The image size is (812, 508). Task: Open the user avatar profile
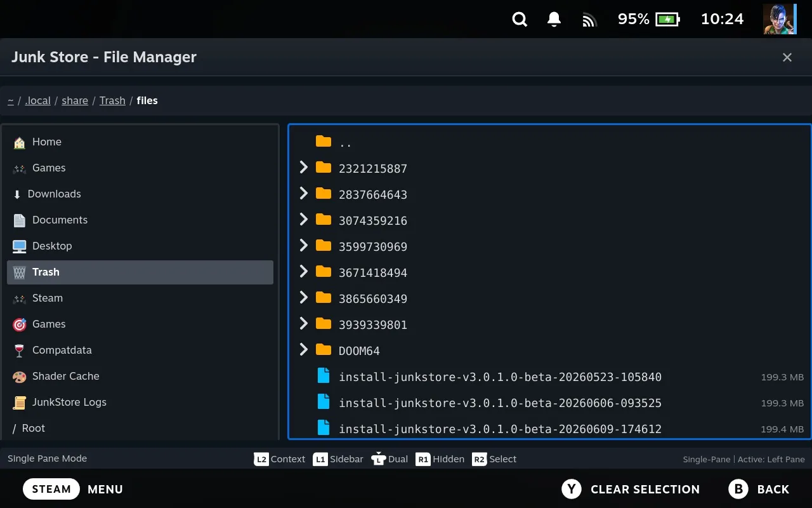[779, 19]
